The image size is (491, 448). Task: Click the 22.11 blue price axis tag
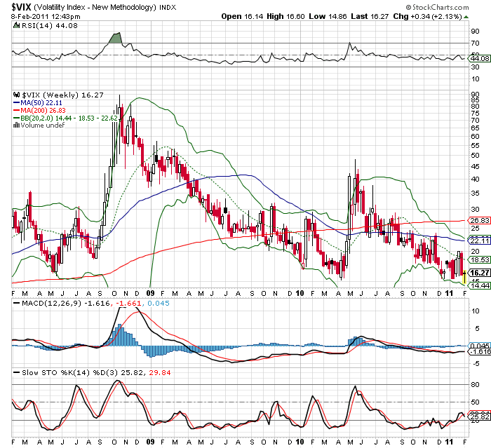[x=480, y=240]
